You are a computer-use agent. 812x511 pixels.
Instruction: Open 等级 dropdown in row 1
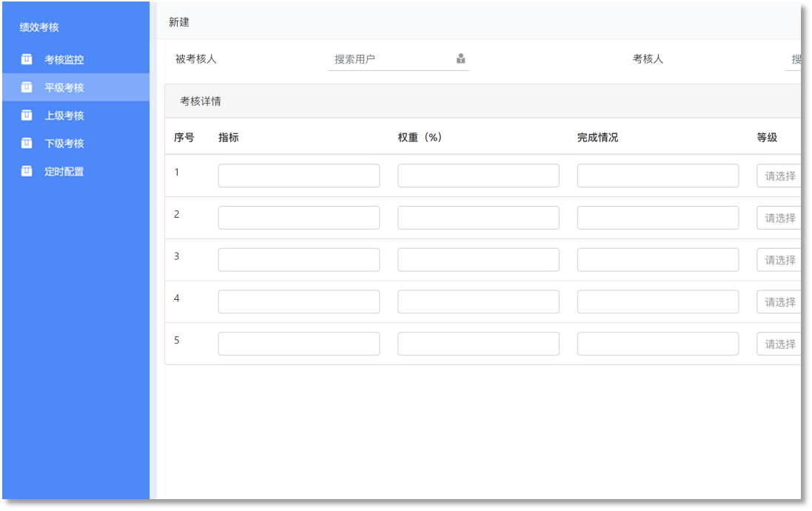779,176
